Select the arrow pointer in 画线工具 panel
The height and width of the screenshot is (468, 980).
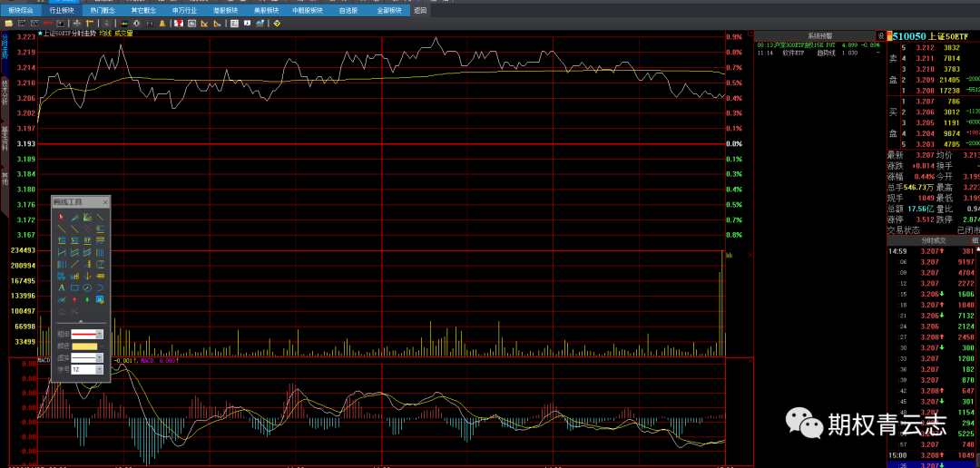61,218
